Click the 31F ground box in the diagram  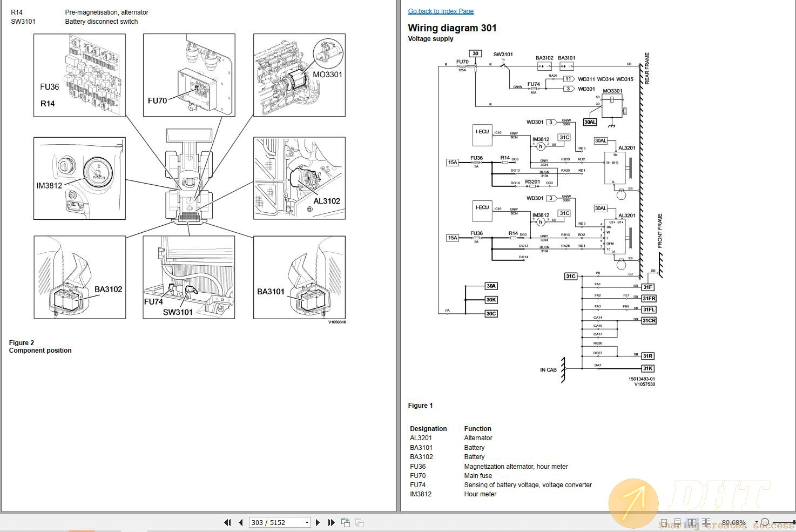[x=647, y=287]
